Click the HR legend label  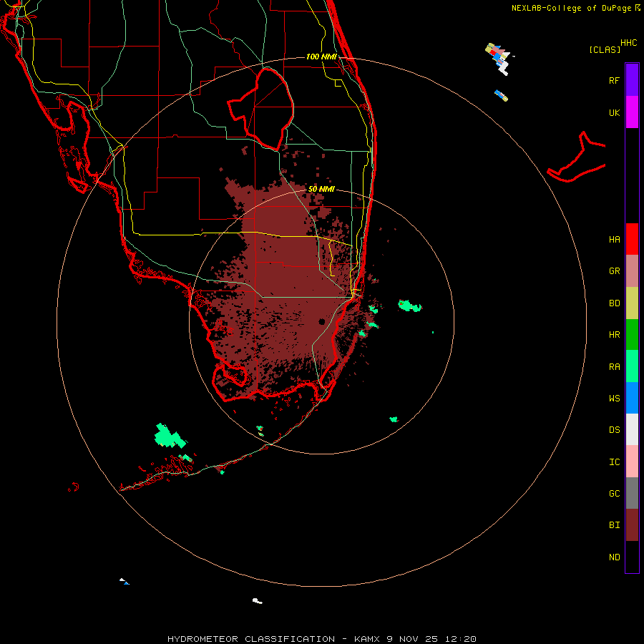(614, 335)
